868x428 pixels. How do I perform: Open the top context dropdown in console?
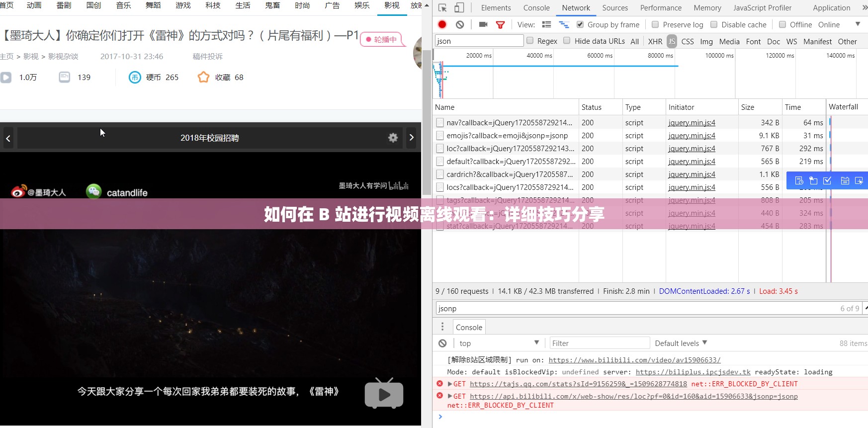pyautogui.click(x=499, y=343)
